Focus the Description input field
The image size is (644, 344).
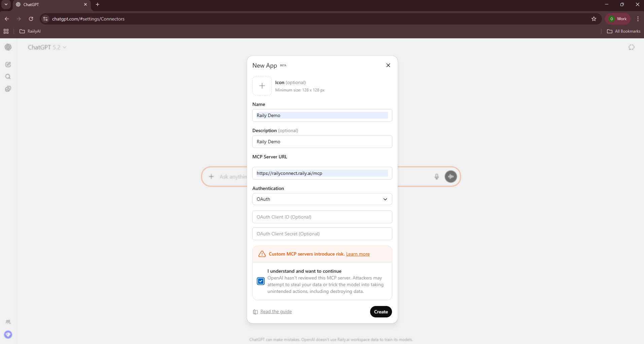coord(322,142)
